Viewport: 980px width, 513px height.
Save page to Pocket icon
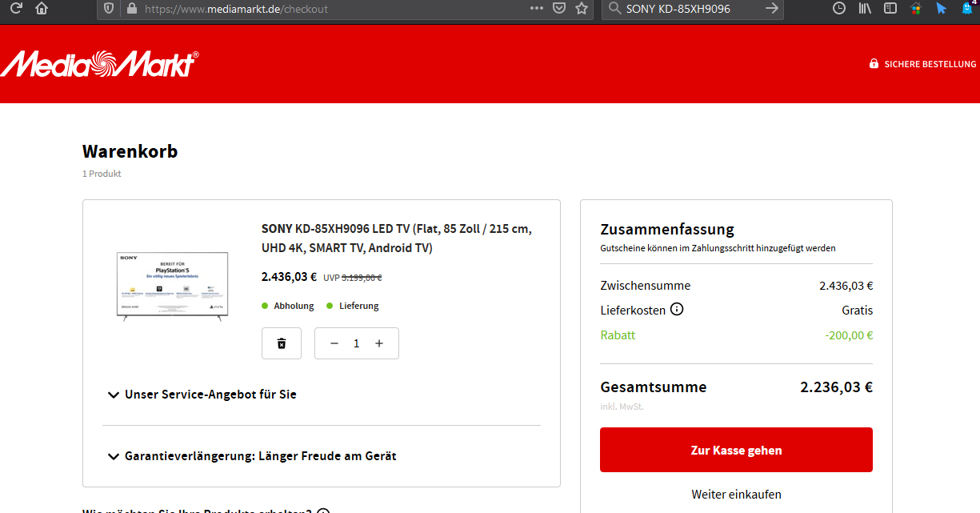point(560,9)
